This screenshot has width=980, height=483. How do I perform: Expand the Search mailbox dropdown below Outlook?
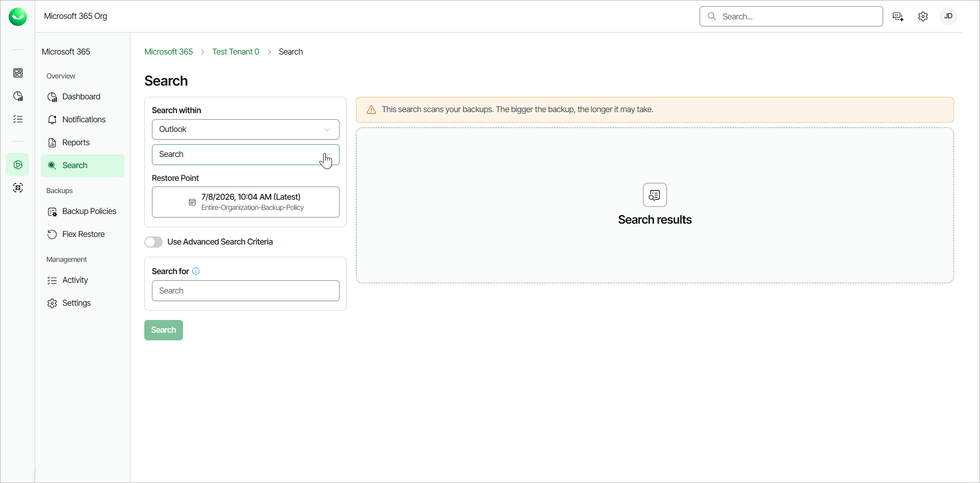[x=246, y=154]
